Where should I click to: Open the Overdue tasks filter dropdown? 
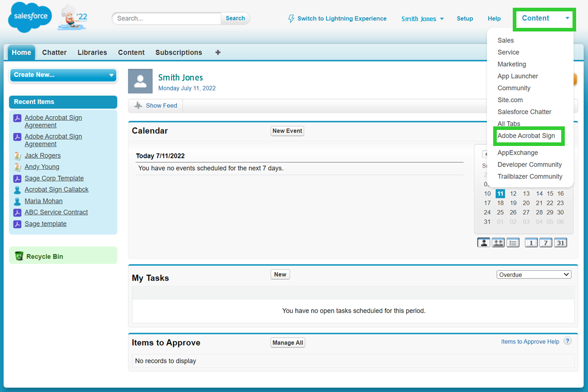coord(534,274)
